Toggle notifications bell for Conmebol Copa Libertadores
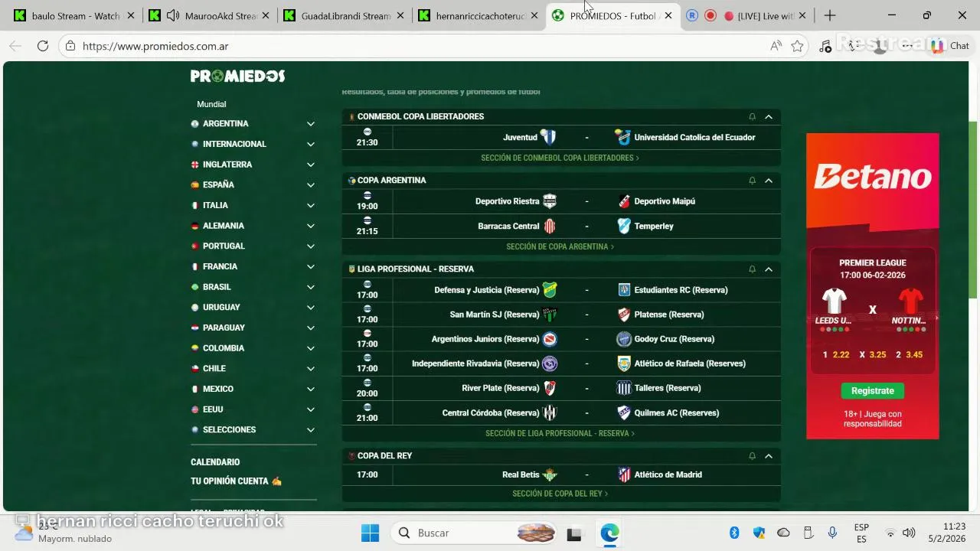The width and height of the screenshot is (980, 551). point(752,116)
